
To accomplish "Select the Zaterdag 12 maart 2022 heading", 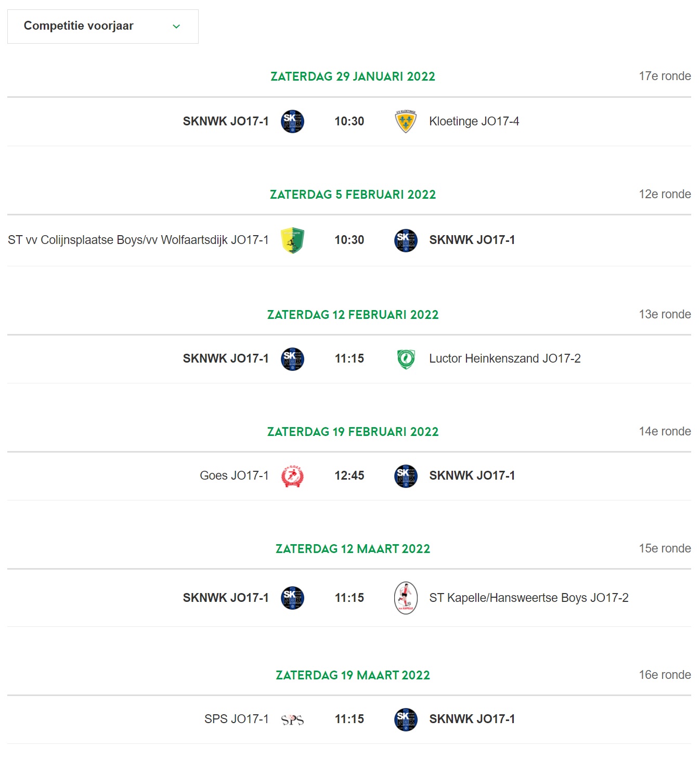I will coord(353,549).
